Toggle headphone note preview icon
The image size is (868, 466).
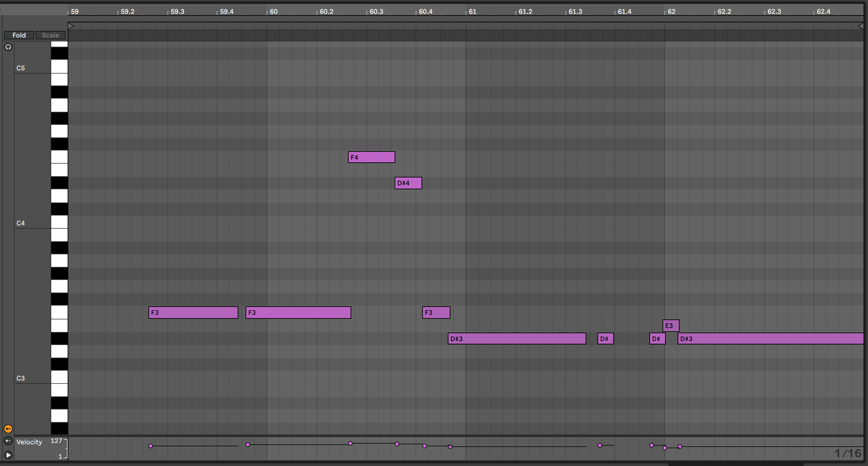[8, 47]
